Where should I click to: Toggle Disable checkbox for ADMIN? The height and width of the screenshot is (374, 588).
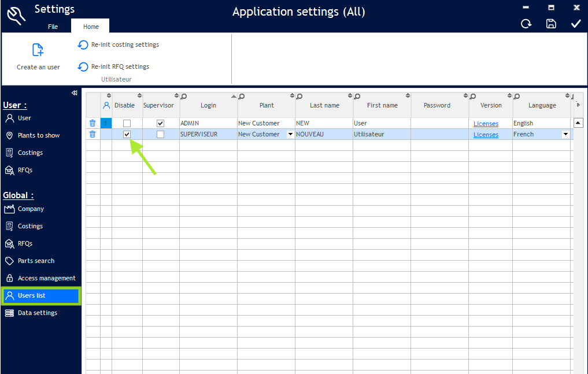127,123
